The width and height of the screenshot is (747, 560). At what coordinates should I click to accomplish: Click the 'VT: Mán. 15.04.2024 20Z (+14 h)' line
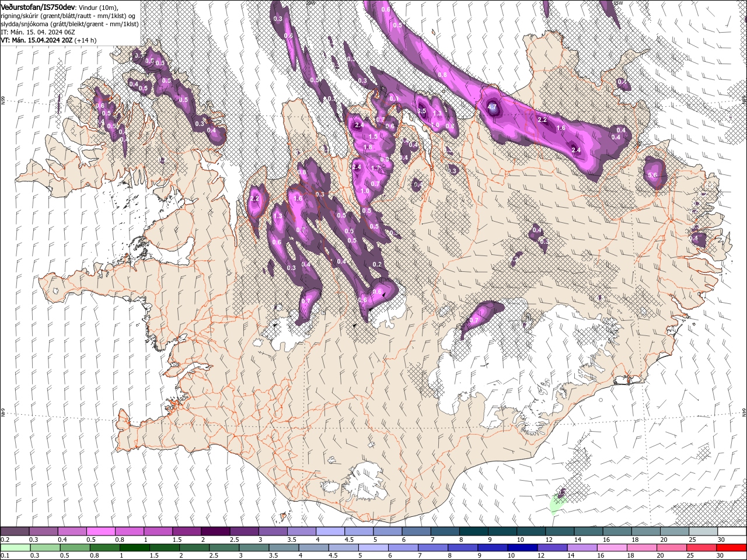[x=48, y=40]
